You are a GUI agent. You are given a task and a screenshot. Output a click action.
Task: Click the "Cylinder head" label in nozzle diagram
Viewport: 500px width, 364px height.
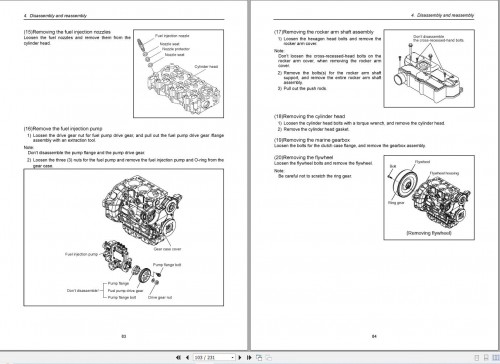206,67
